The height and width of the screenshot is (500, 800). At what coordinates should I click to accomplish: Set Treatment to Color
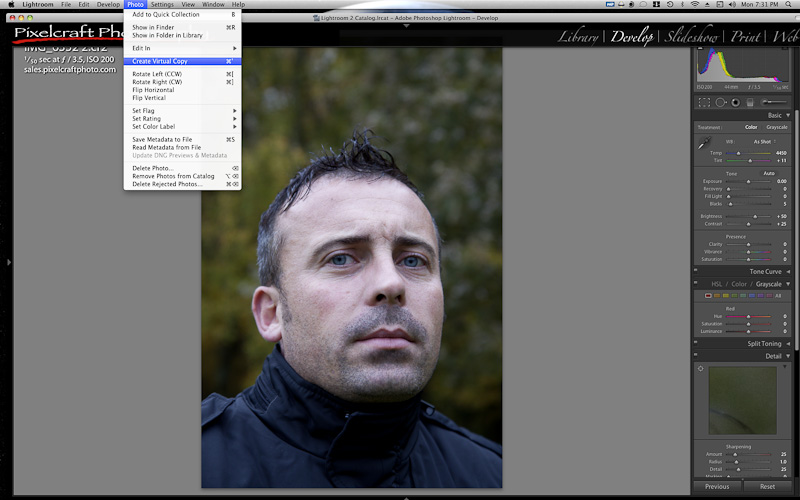pos(751,127)
